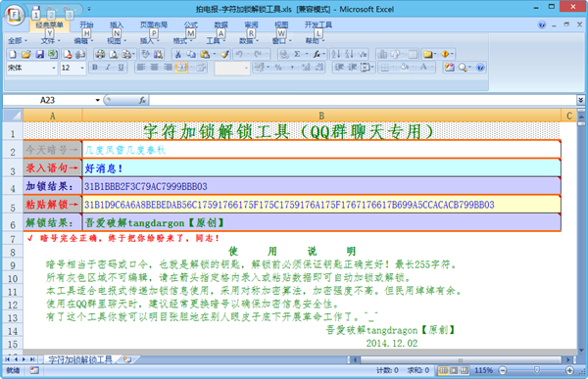The image size is (588, 379).
Task: Click the Sort Ascending icon
Action: 336,55
